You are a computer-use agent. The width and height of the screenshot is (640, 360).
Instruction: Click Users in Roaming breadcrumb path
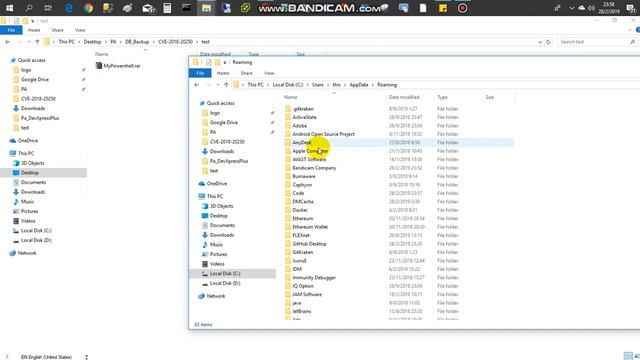click(x=318, y=85)
